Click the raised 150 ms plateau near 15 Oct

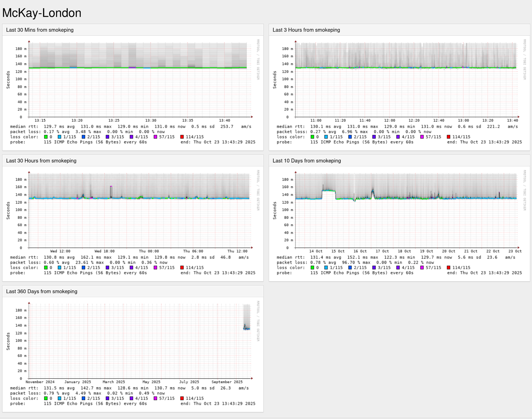point(328,191)
